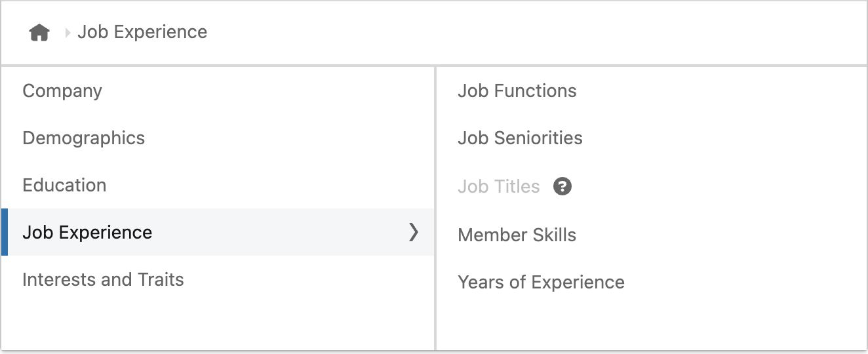Expand the Job Experience chevron arrow
This screenshot has height=354, width=868.
413,231
